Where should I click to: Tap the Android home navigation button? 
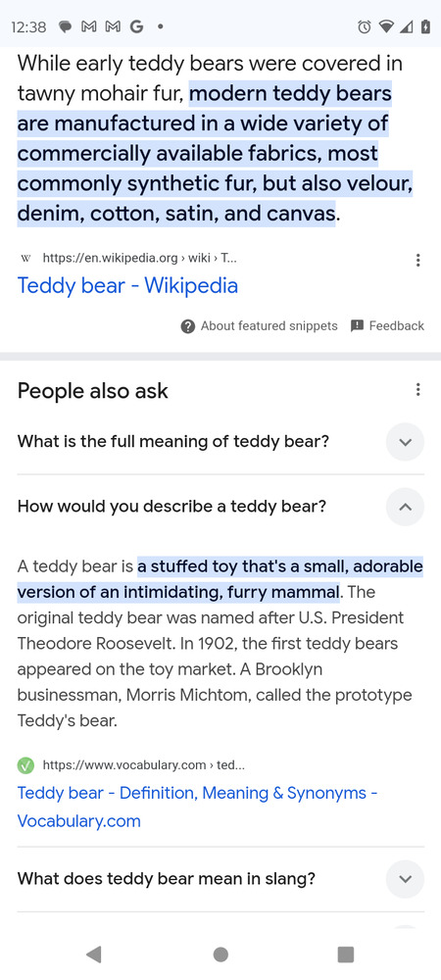pos(220,955)
